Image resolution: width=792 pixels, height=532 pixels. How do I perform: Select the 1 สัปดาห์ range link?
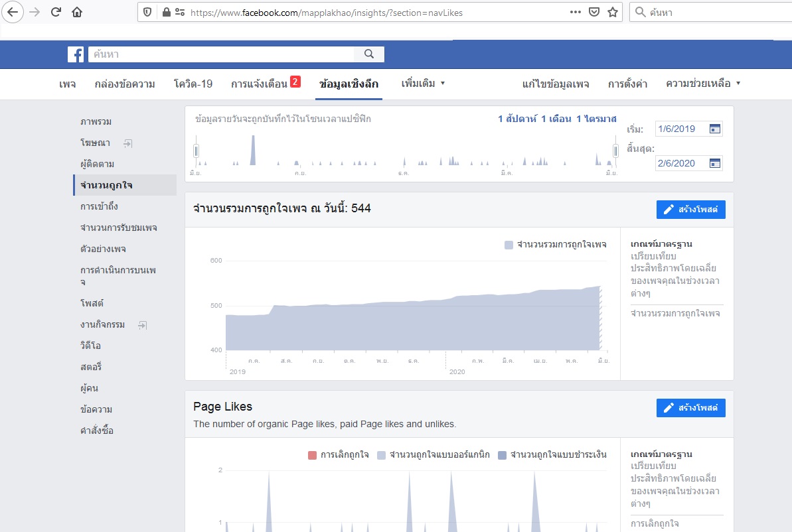pyautogui.click(x=517, y=119)
